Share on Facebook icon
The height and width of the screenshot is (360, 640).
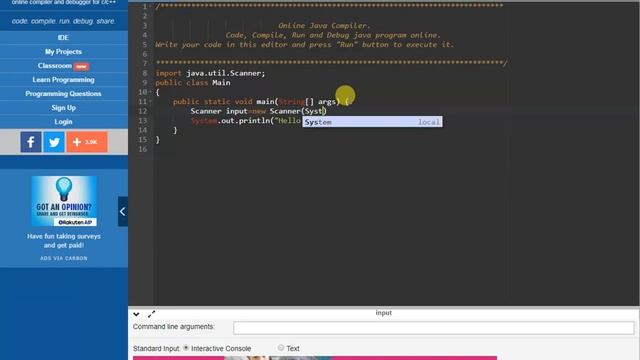click(x=31, y=142)
